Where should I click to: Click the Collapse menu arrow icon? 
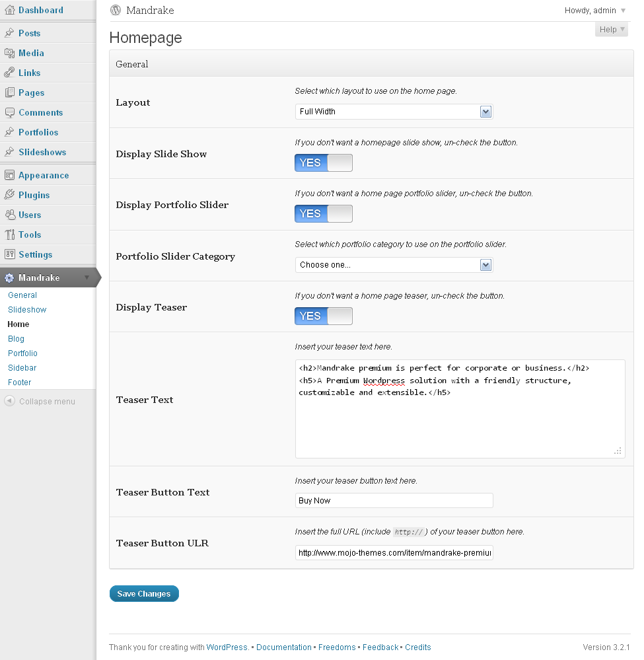tap(9, 401)
